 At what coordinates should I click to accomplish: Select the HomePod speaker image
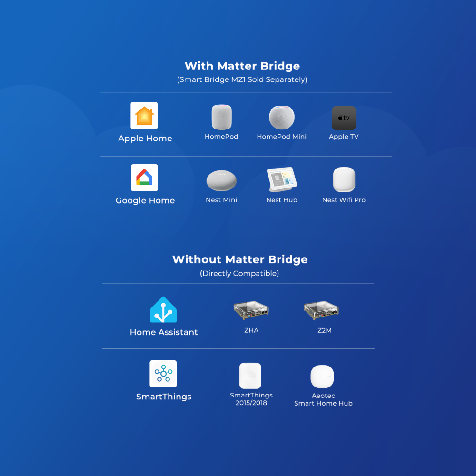pyautogui.click(x=221, y=117)
